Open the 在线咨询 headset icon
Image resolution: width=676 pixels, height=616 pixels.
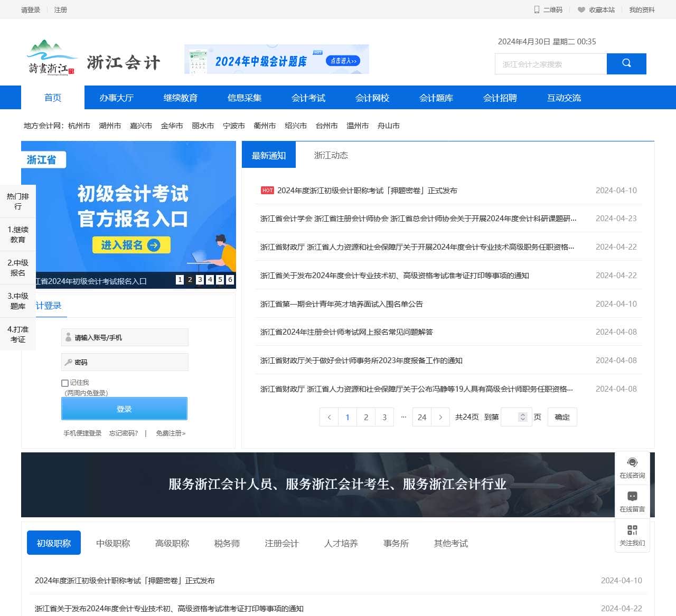pyautogui.click(x=632, y=461)
